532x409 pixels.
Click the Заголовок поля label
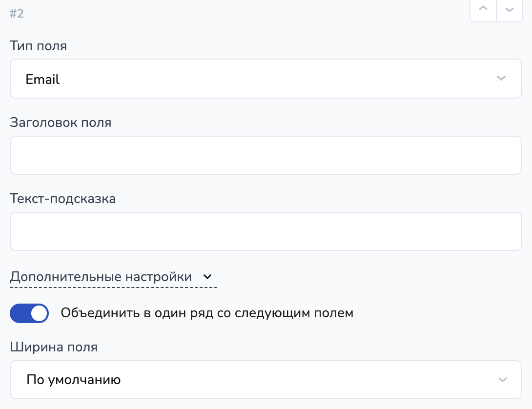pos(61,123)
